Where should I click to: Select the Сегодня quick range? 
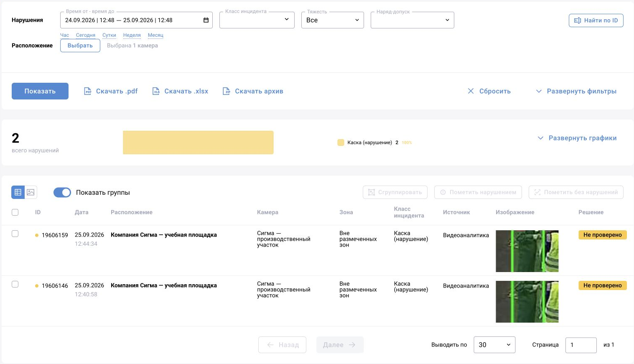pyautogui.click(x=86, y=35)
